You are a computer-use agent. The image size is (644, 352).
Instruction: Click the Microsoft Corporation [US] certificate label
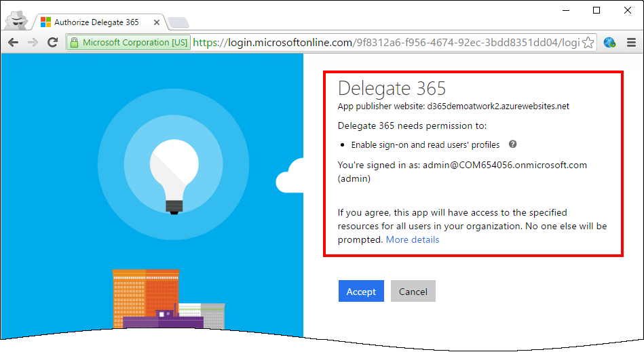pyautogui.click(x=135, y=42)
